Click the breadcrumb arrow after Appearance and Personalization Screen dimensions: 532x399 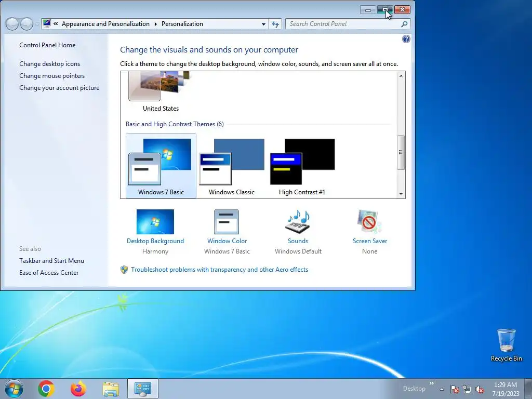[x=156, y=24]
